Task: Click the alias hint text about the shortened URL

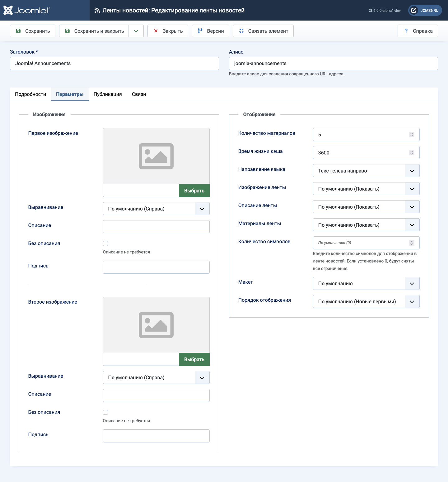Action: [287, 74]
